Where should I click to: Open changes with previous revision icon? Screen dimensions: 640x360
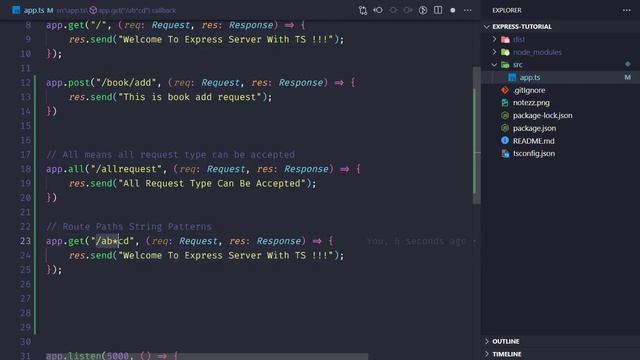[378, 10]
